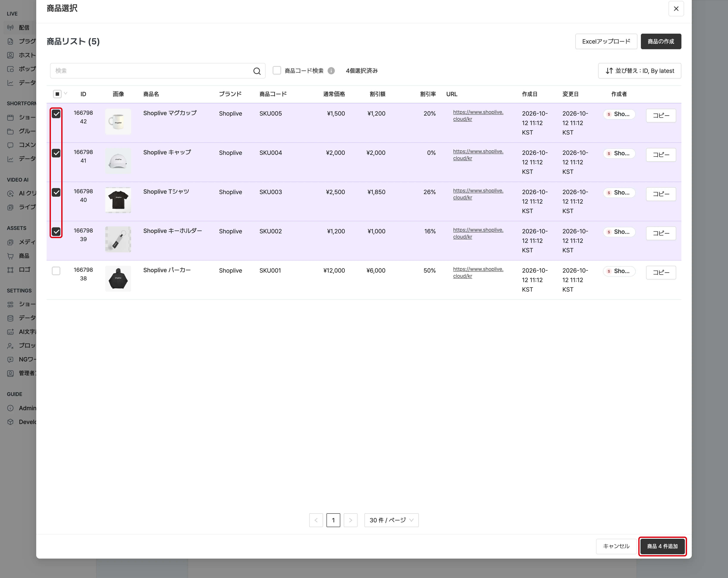This screenshot has width=728, height=578.
Task: Toggle the select-all header checkbox
Action: (x=57, y=94)
